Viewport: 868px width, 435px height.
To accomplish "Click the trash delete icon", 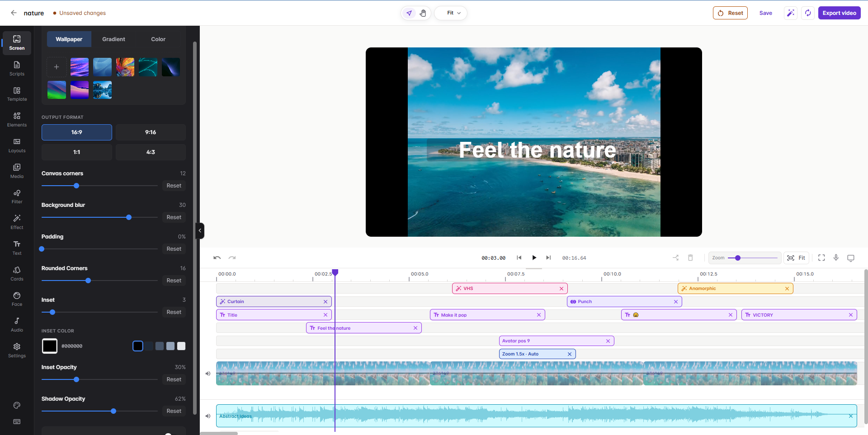I will 690,258.
